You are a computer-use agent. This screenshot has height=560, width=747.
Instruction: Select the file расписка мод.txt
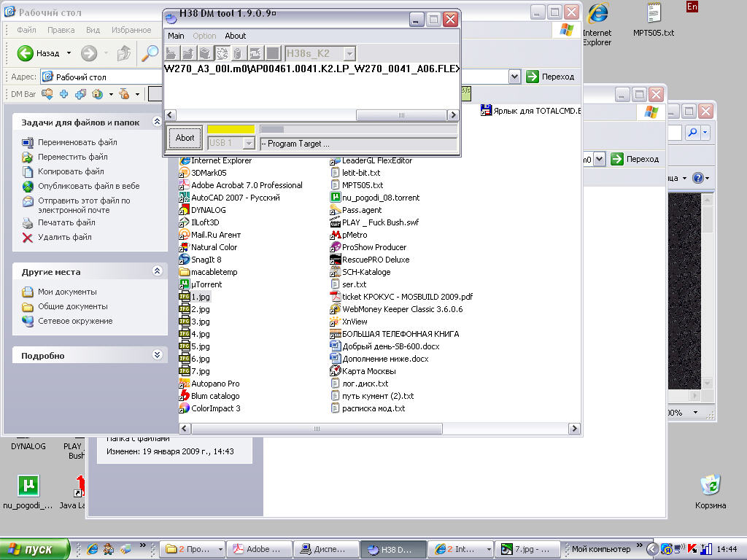tap(373, 408)
